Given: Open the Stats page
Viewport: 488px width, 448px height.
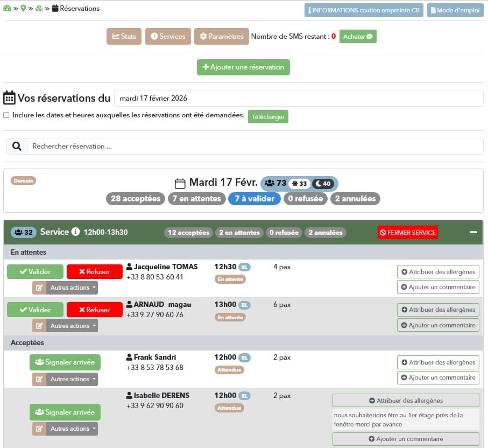Looking at the screenshot, I should pos(124,37).
